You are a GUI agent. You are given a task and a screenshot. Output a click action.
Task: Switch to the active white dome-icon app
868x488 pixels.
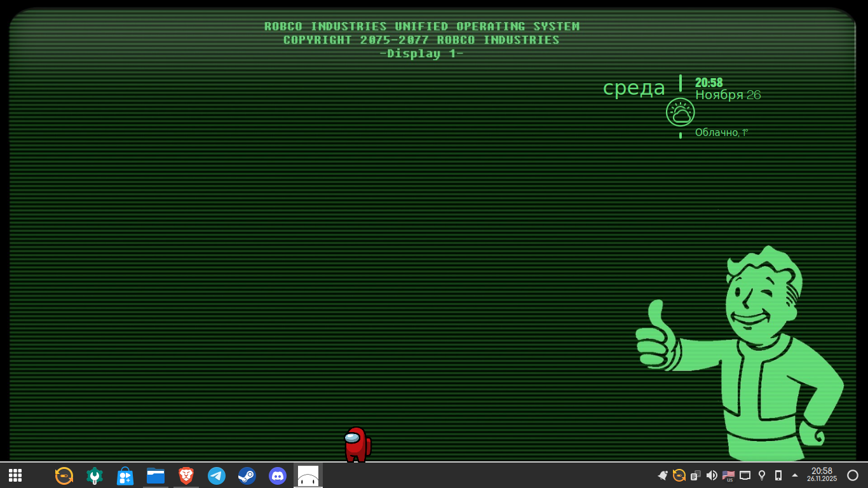tap(308, 475)
